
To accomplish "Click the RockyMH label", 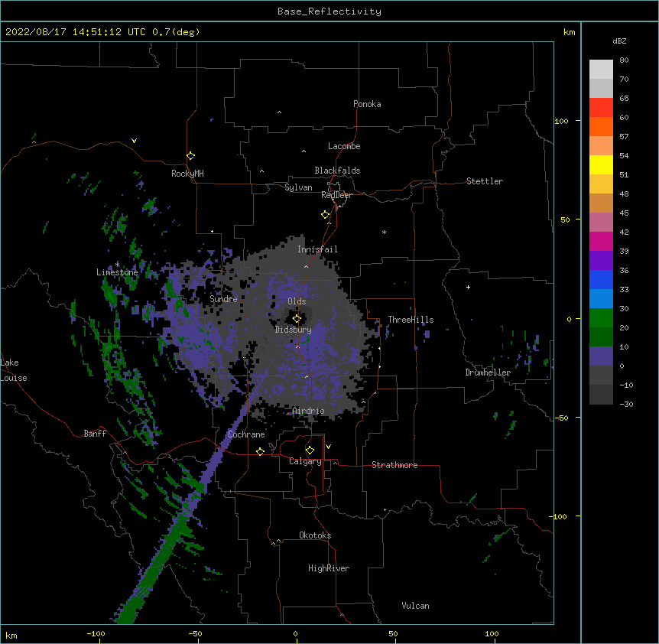I will 187,174.
